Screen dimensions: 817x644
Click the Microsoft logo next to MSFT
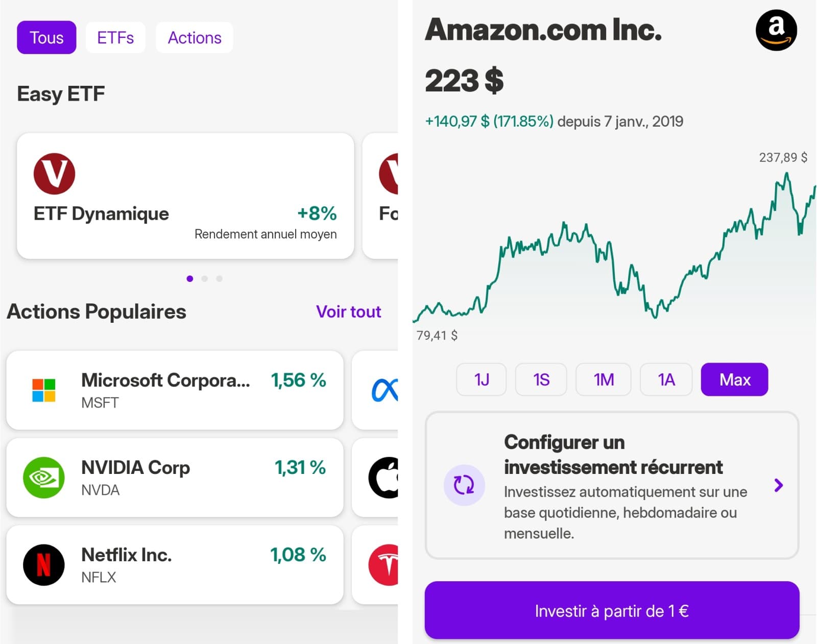43,390
